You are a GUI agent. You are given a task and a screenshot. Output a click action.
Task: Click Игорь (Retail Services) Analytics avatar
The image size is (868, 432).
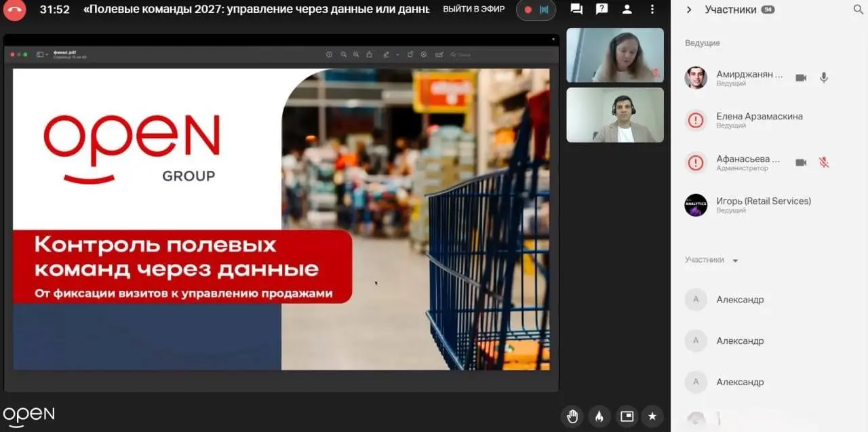click(x=696, y=205)
